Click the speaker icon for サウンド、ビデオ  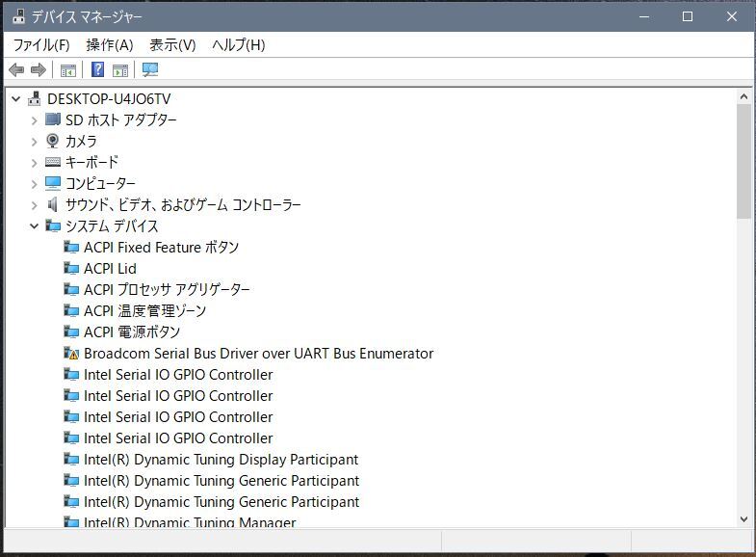[x=53, y=204]
